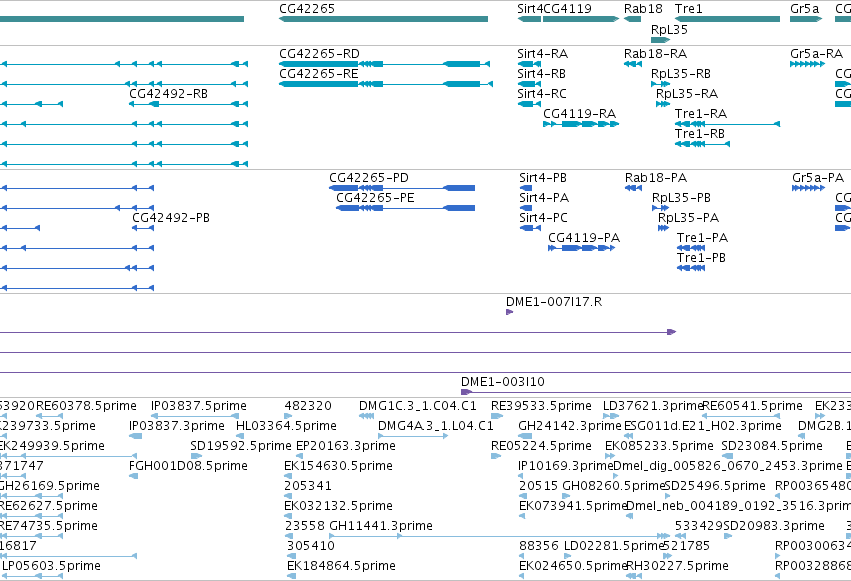Select the RE60541.5prime EST label
The height and width of the screenshot is (581, 851).
pos(752,406)
